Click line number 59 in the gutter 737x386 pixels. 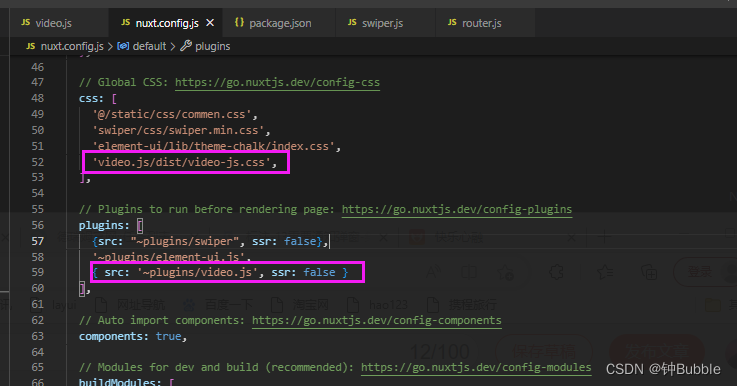(x=38, y=272)
